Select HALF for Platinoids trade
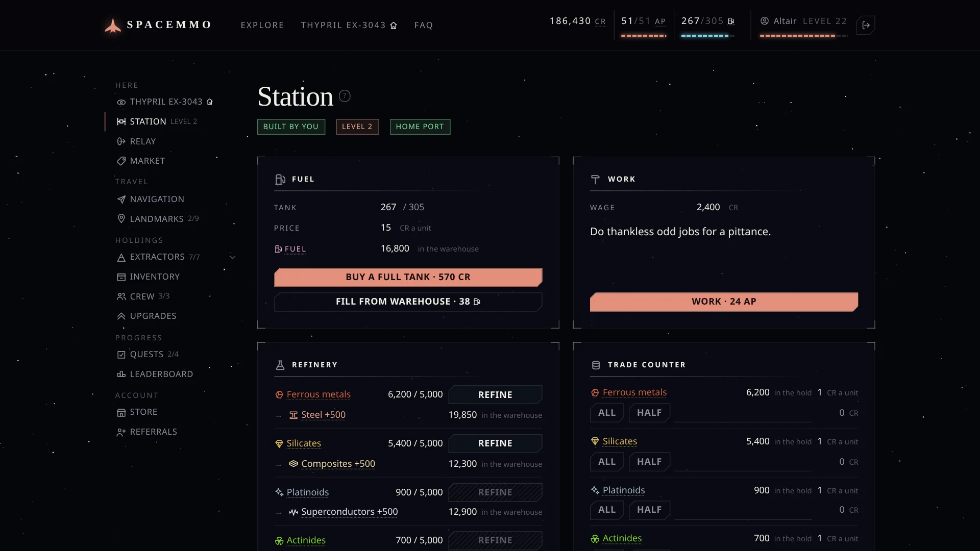Viewport: 980px width, 551px height. (x=649, y=510)
